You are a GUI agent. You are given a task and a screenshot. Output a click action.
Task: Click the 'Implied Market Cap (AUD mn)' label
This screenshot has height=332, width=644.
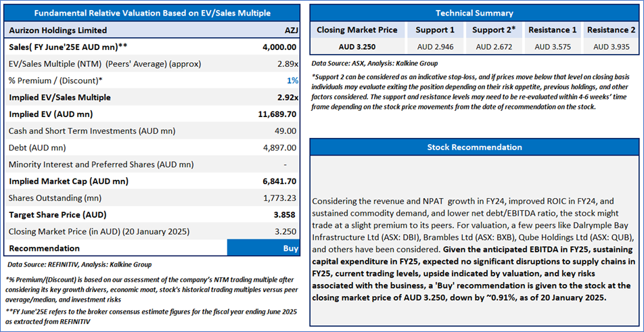pos(68,181)
